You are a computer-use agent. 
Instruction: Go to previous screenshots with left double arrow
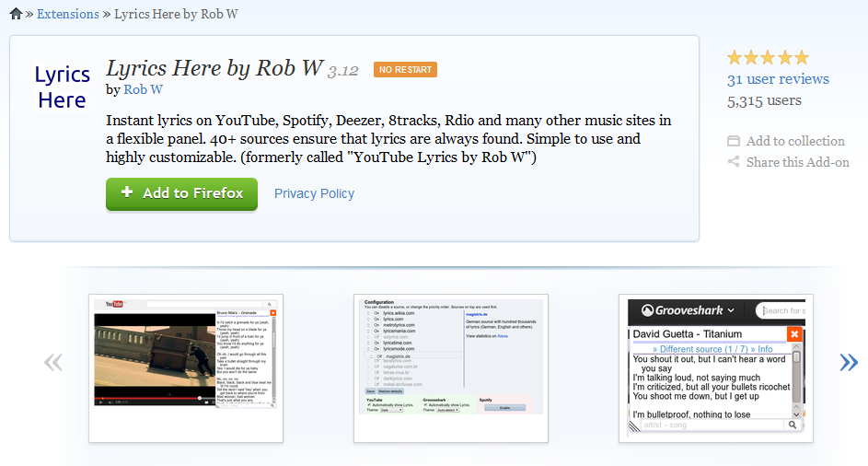pyautogui.click(x=53, y=362)
